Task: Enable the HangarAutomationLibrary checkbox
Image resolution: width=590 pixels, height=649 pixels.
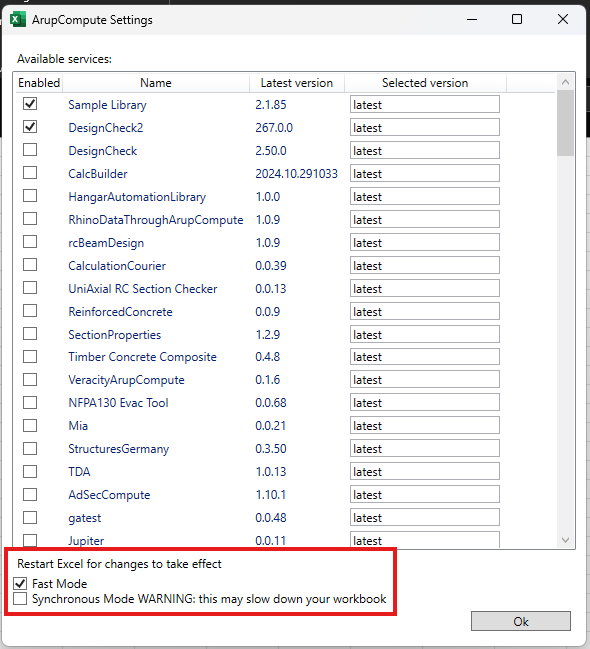Action: pyautogui.click(x=30, y=196)
